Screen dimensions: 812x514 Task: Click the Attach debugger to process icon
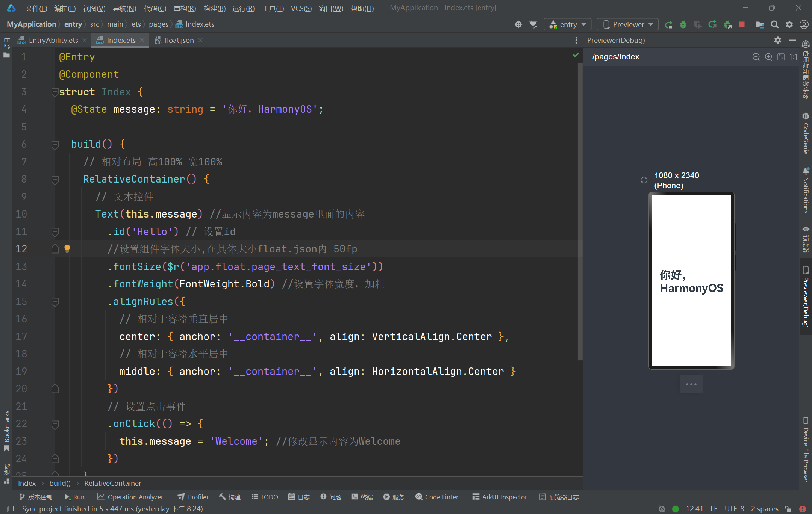727,25
